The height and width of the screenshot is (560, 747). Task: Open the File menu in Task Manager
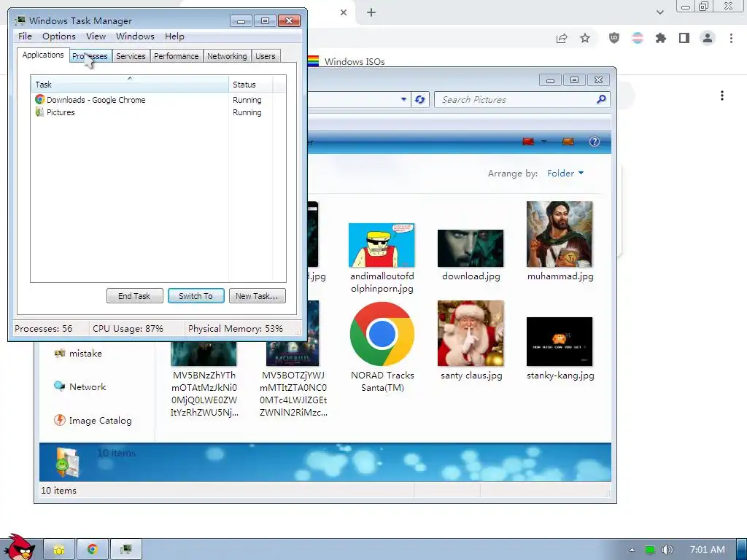point(25,36)
